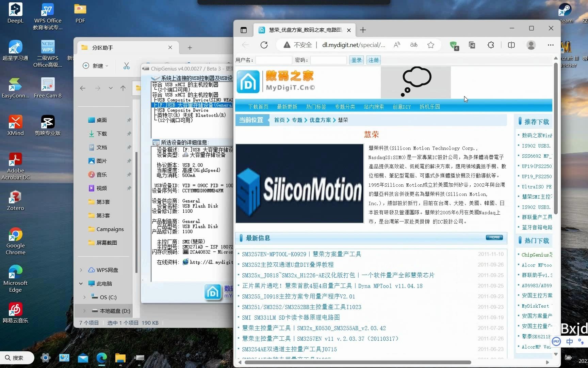
Task: Expand the 本地磁盘 (D:) node
Action: tap(84, 311)
